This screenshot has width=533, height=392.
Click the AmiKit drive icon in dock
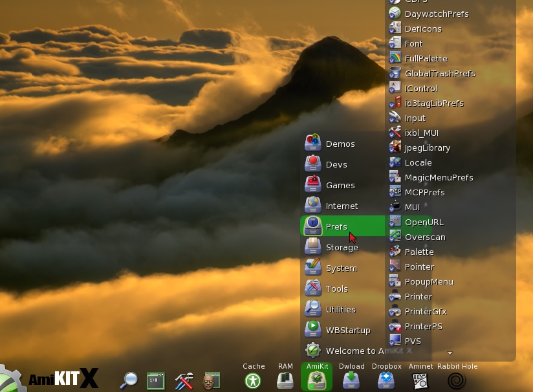tap(317, 380)
